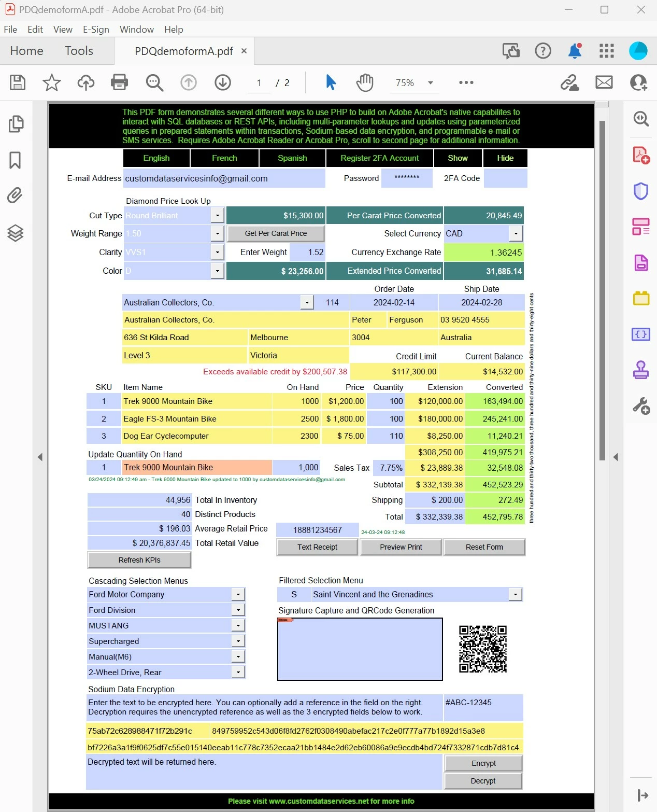Expand Color dropdown

[x=218, y=271]
